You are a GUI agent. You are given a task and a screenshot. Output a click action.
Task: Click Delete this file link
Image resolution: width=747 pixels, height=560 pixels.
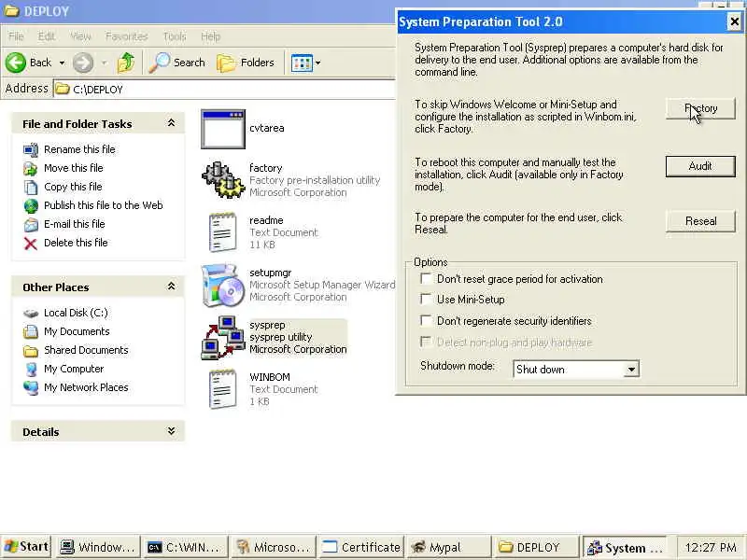(76, 243)
